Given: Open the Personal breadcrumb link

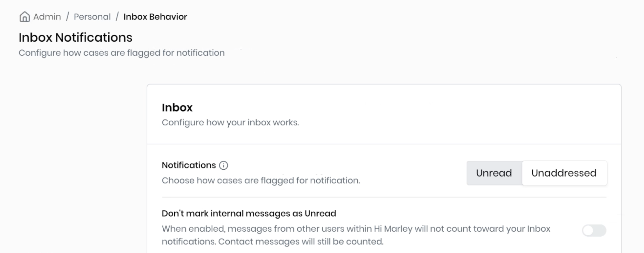Looking at the screenshot, I should tap(92, 17).
